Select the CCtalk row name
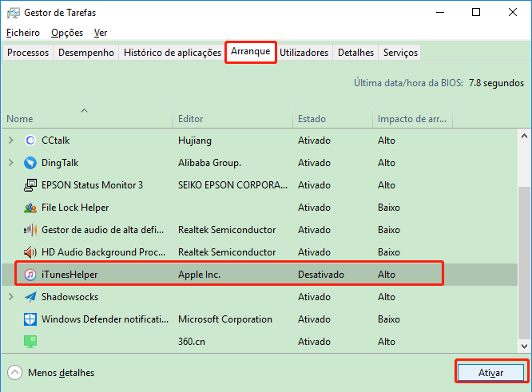This screenshot has width=532, height=392. [56, 141]
